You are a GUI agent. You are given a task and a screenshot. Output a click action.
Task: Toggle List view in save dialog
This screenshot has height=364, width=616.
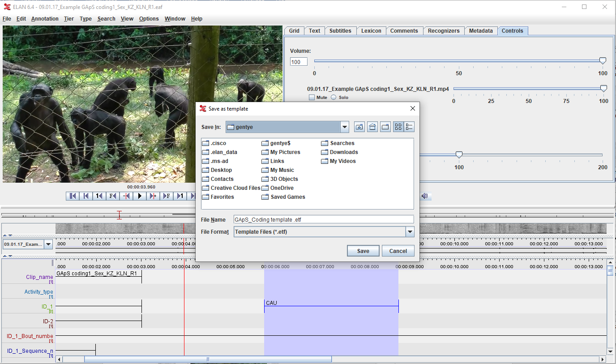(x=398, y=127)
